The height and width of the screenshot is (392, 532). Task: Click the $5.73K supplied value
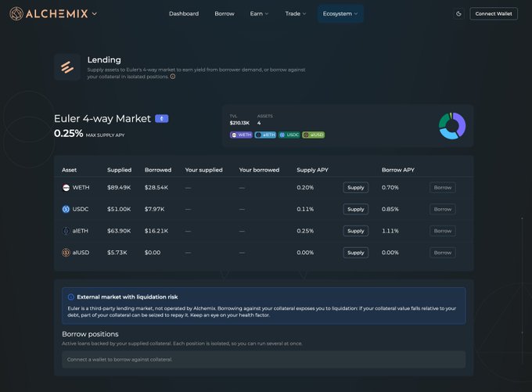(117, 253)
